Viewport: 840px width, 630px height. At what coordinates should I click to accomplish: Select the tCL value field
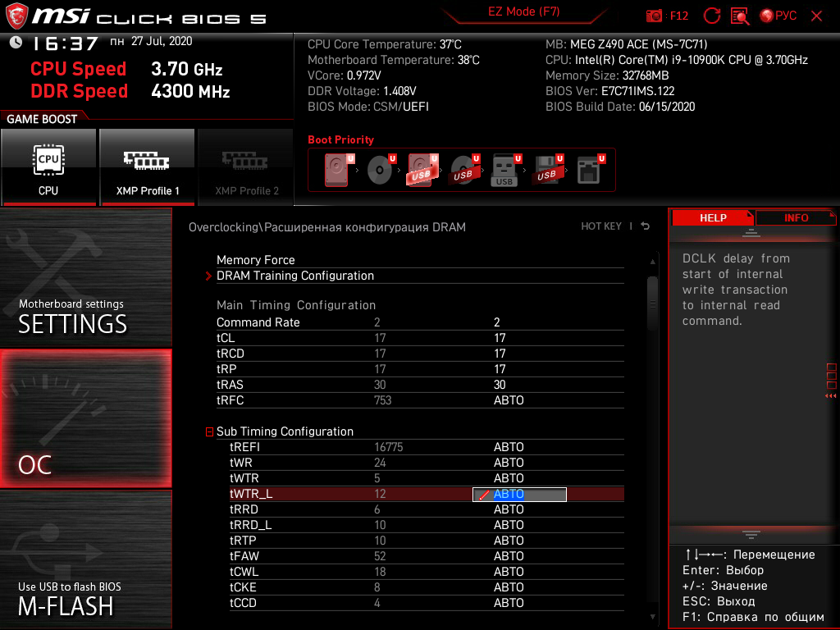click(500, 337)
